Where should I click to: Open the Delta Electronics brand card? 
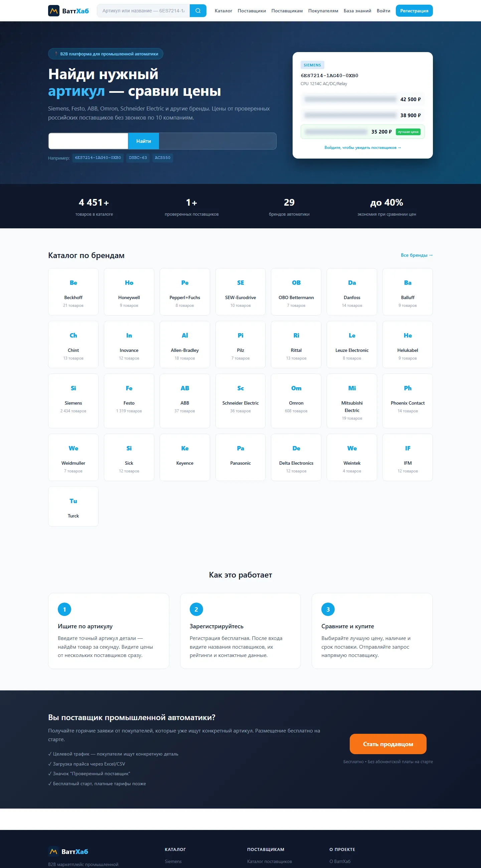296,457
